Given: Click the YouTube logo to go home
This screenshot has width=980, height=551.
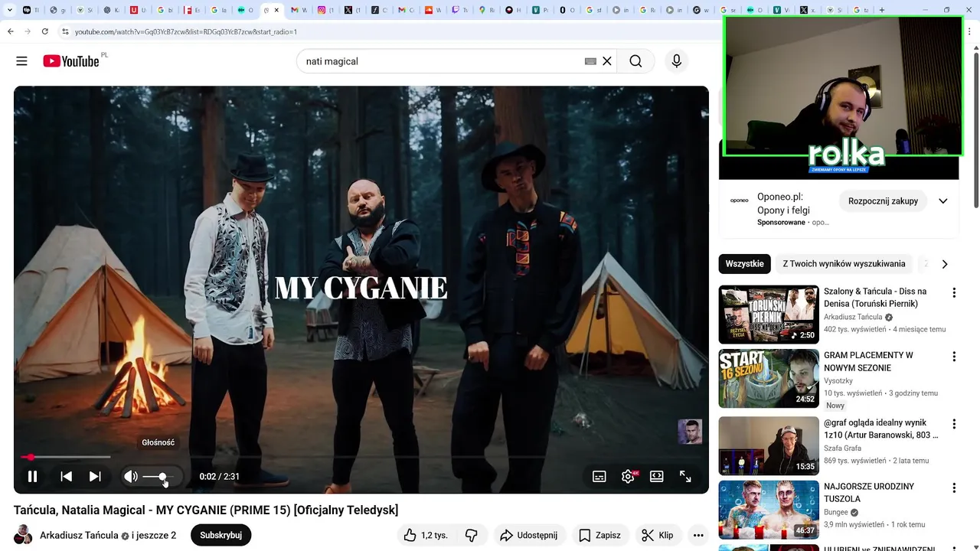Looking at the screenshot, I should pos(71,61).
